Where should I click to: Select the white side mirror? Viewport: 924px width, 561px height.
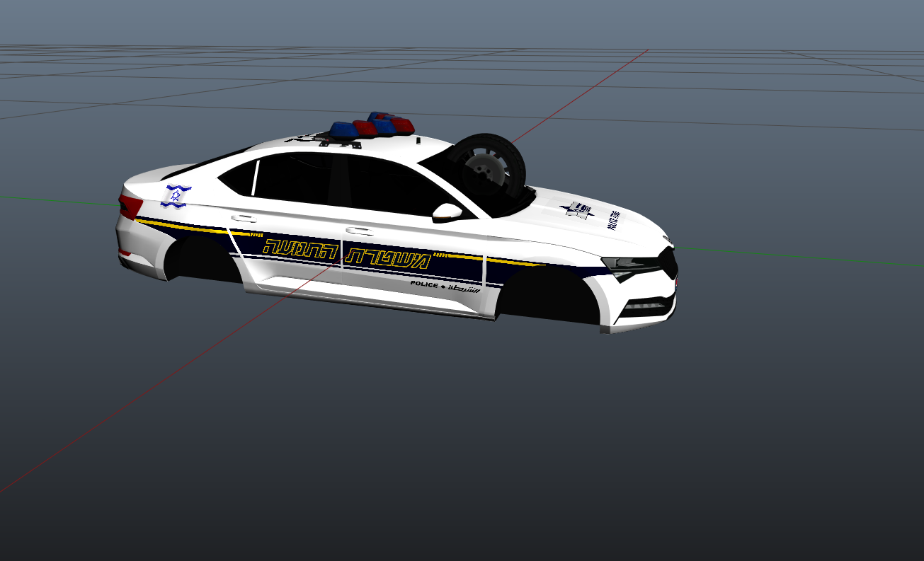pos(447,211)
